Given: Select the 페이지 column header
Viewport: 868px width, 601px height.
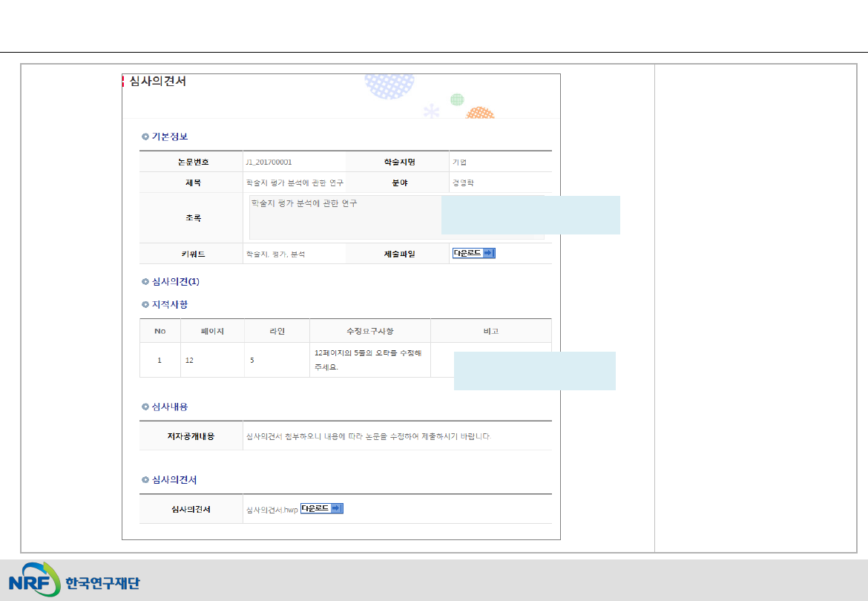Looking at the screenshot, I should (x=212, y=331).
